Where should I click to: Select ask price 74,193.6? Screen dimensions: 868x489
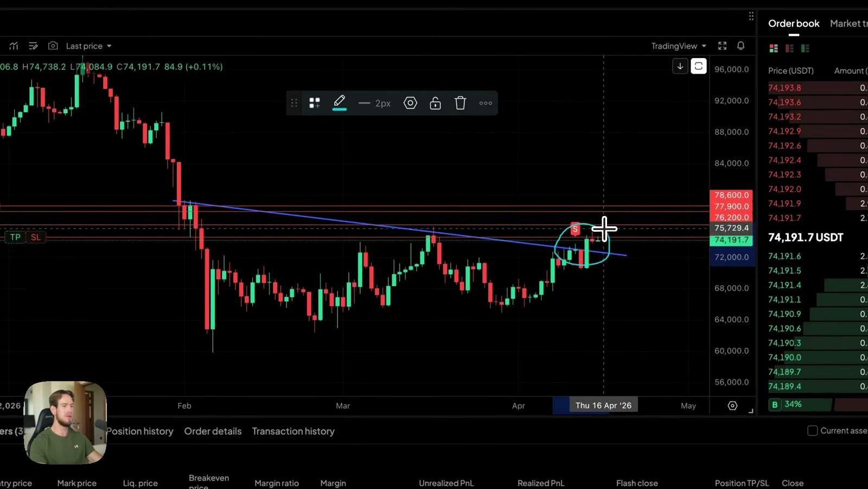(x=784, y=102)
